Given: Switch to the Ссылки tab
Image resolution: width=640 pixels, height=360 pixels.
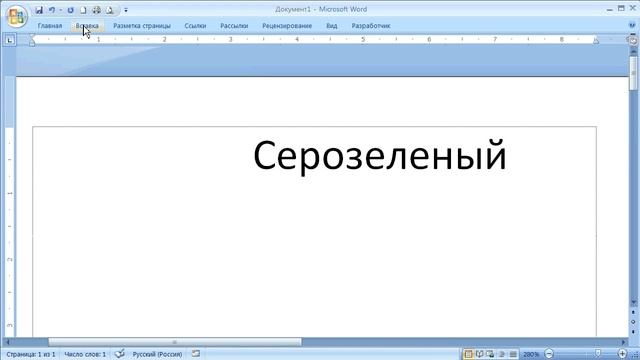Looking at the screenshot, I should click(x=195, y=26).
